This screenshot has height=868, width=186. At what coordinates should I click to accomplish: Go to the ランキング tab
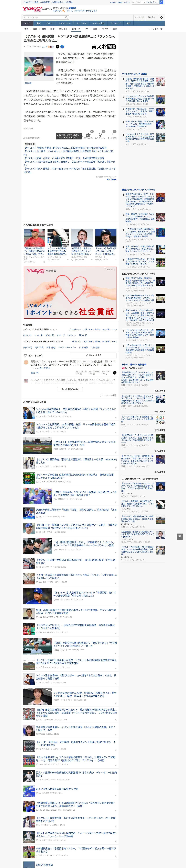click(115, 24)
